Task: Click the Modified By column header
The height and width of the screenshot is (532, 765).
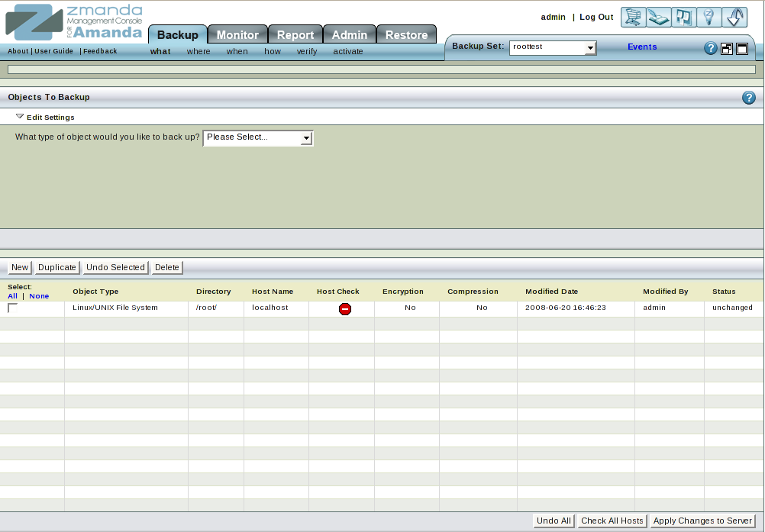Action: (x=666, y=292)
